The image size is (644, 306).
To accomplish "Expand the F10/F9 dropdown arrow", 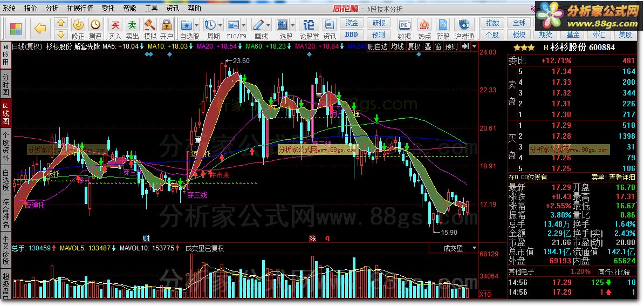I will [x=243, y=25].
